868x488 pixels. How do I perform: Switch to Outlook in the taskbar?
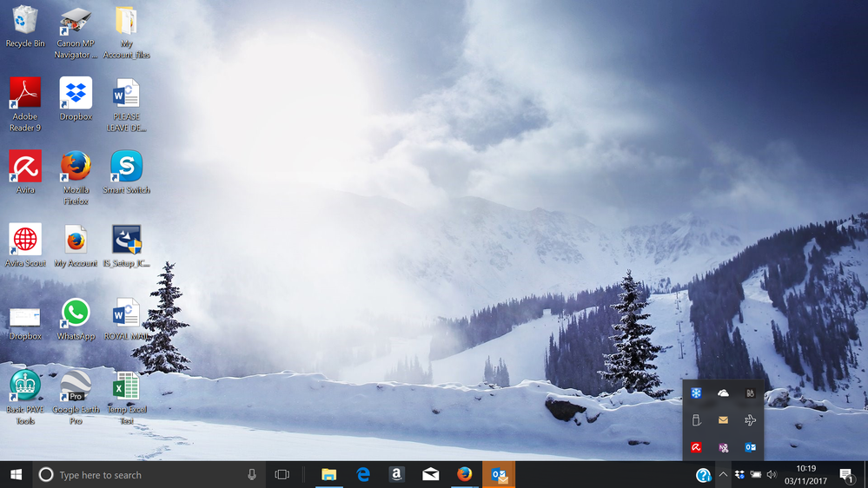pos(498,474)
